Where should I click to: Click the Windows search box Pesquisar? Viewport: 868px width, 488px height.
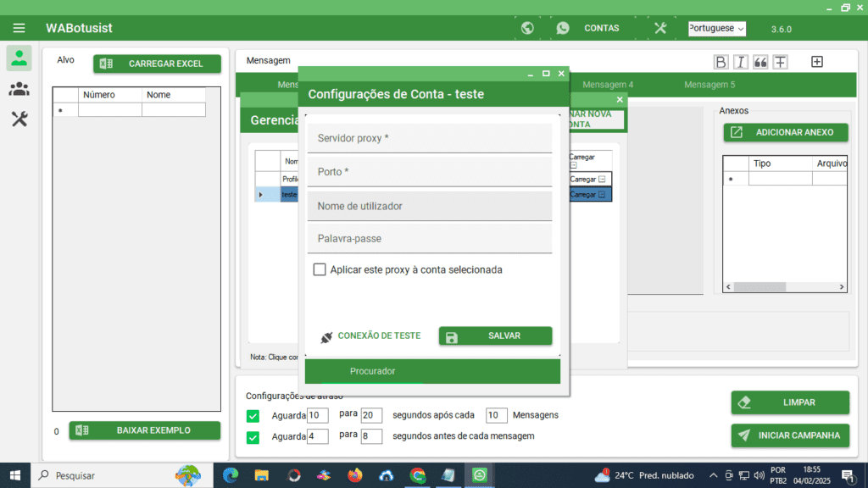coord(120,475)
